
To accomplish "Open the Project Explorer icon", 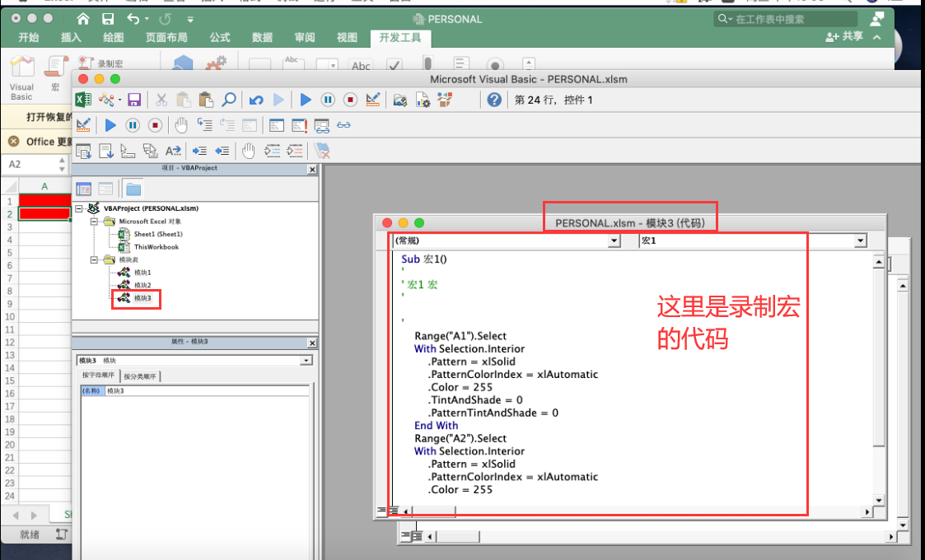I will click(400, 100).
